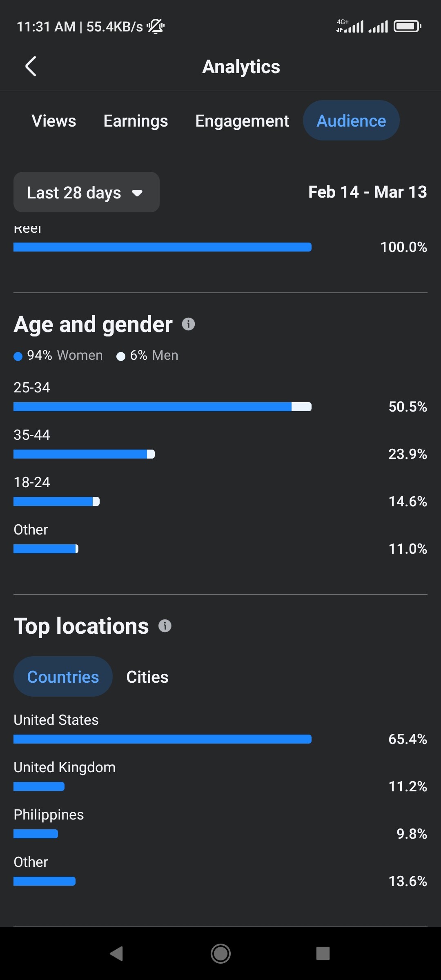This screenshot has height=980, width=441.
Task: Tap the muted bell status icon
Action: click(156, 27)
